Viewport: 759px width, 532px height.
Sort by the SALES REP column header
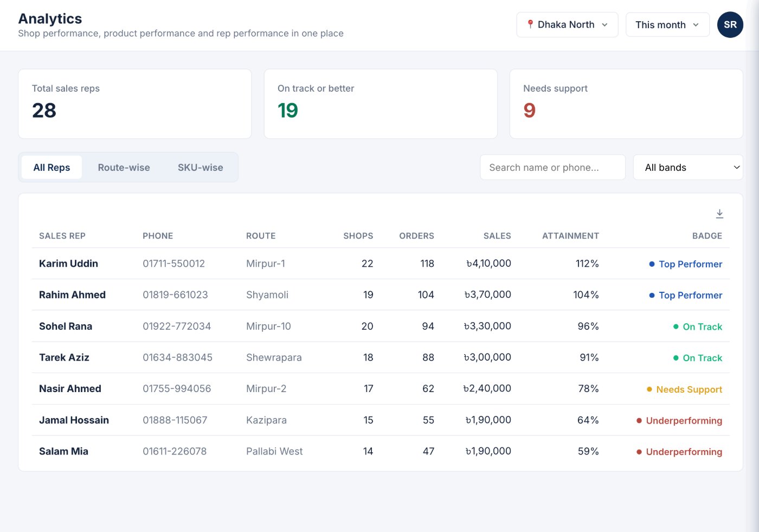(62, 236)
